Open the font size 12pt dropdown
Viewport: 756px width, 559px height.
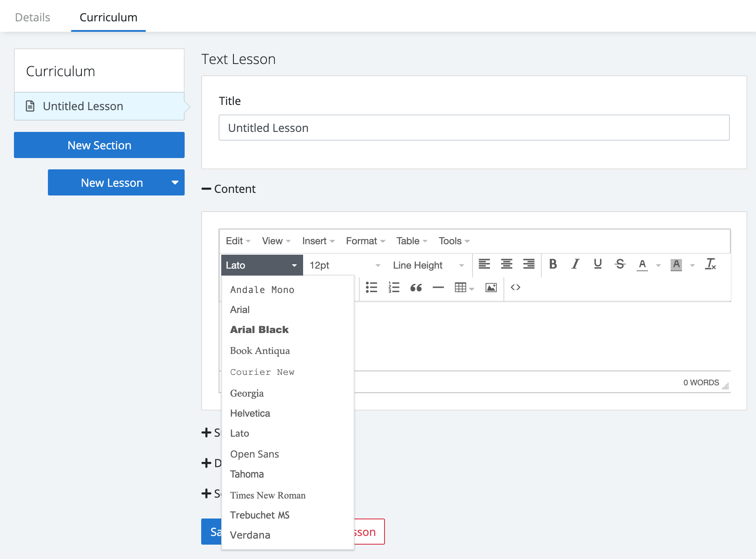tap(344, 265)
